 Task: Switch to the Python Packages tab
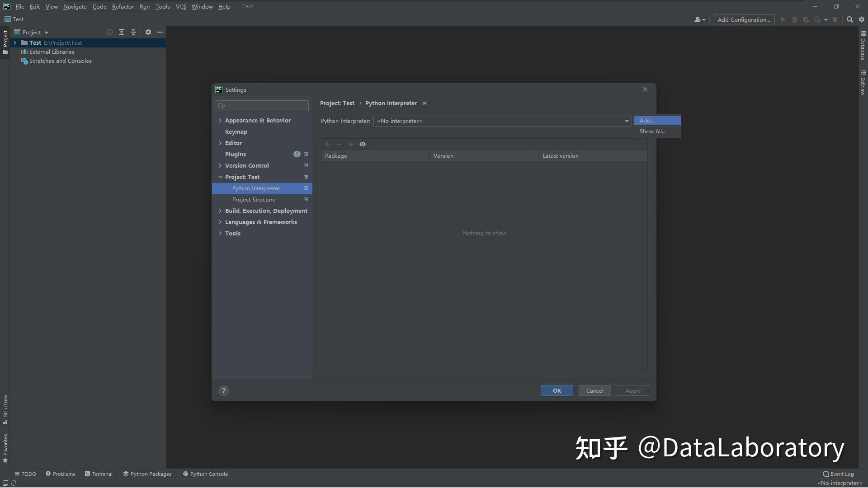click(147, 474)
